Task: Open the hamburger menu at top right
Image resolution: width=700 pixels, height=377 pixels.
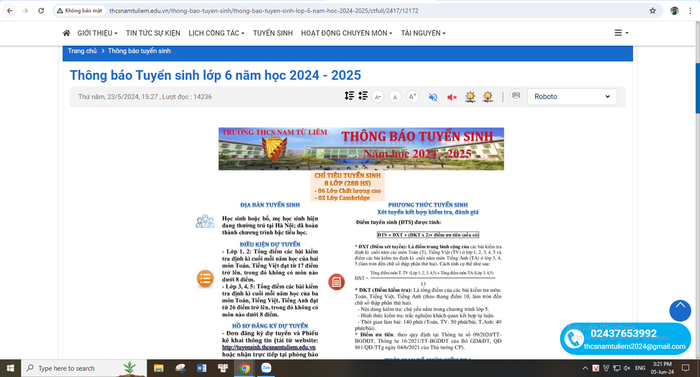Action: click(x=621, y=33)
